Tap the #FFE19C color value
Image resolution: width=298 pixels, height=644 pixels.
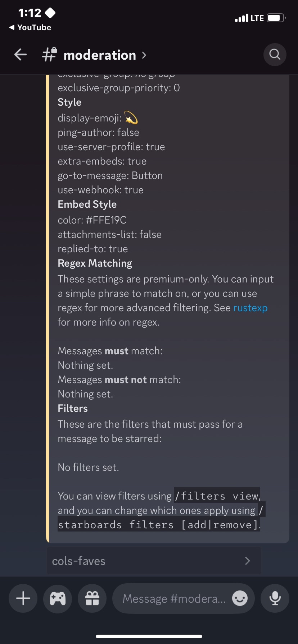(106, 220)
